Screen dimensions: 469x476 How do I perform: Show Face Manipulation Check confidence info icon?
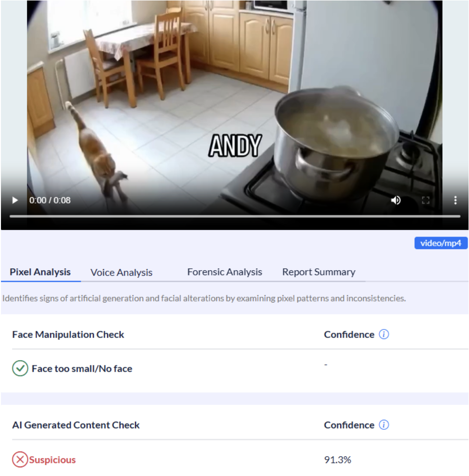point(384,334)
